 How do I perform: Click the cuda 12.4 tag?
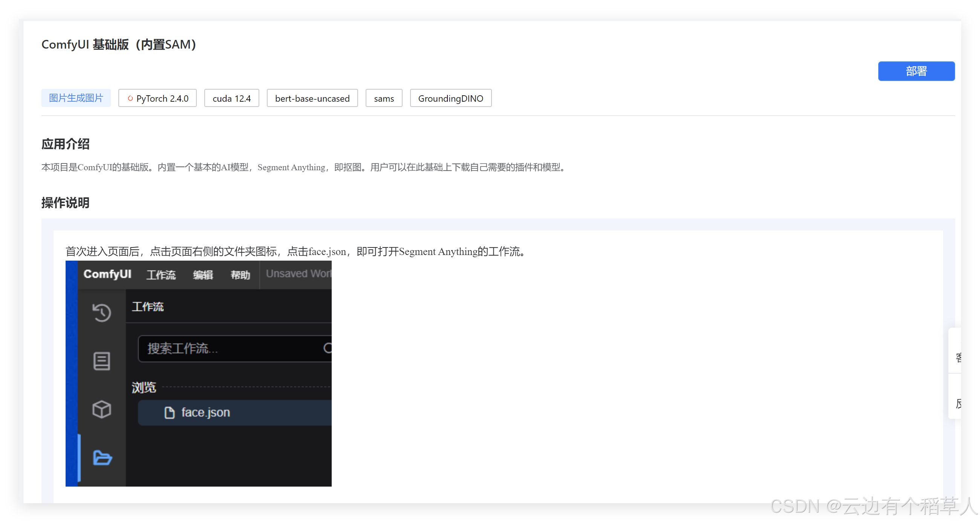(231, 98)
